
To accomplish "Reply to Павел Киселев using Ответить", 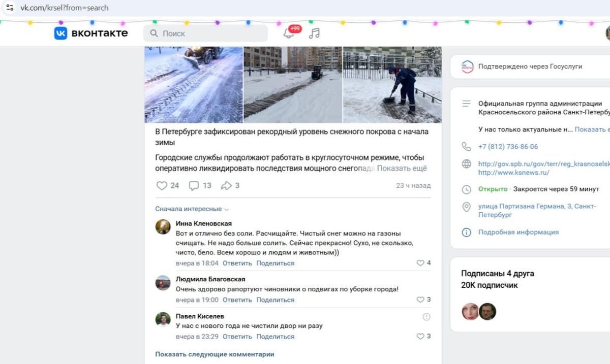I will coord(237,336).
